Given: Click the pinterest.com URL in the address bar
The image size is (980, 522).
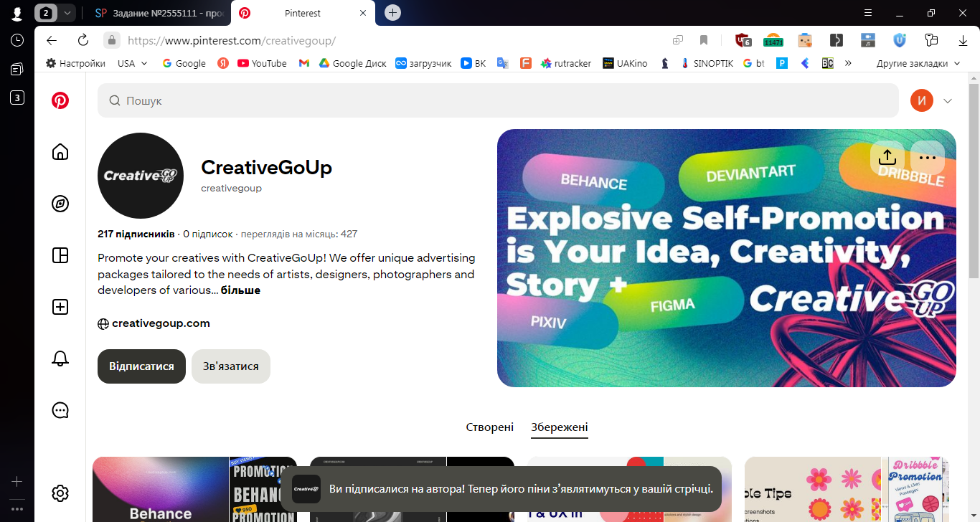Looking at the screenshot, I should click(x=231, y=41).
